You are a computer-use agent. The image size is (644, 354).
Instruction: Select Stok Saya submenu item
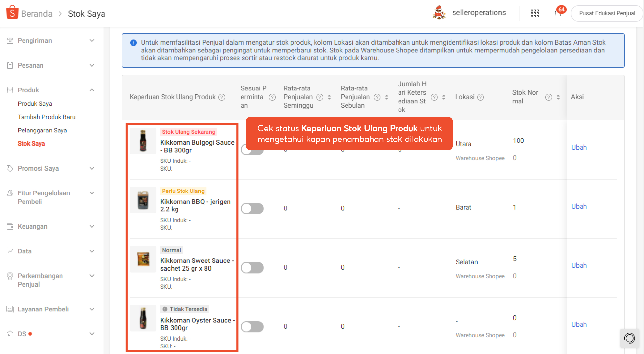coord(31,144)
